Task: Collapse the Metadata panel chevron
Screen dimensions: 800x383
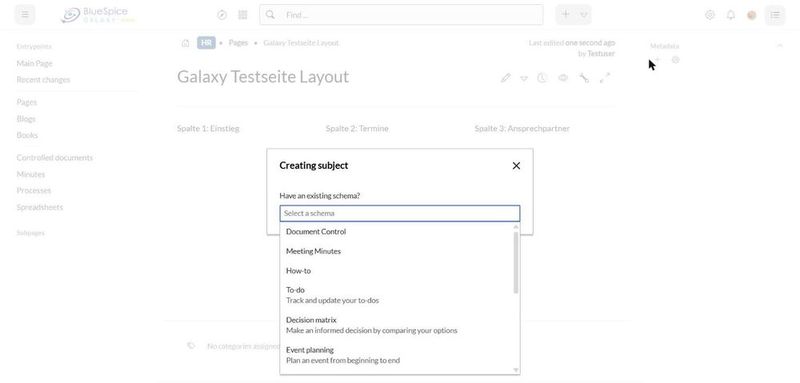Action: (x=780, y=46)
